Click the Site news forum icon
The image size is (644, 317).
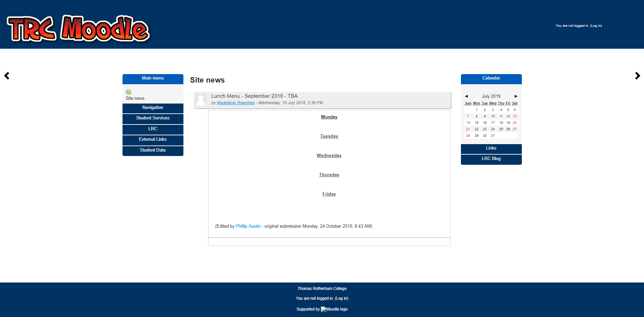(x=129, y=92)
